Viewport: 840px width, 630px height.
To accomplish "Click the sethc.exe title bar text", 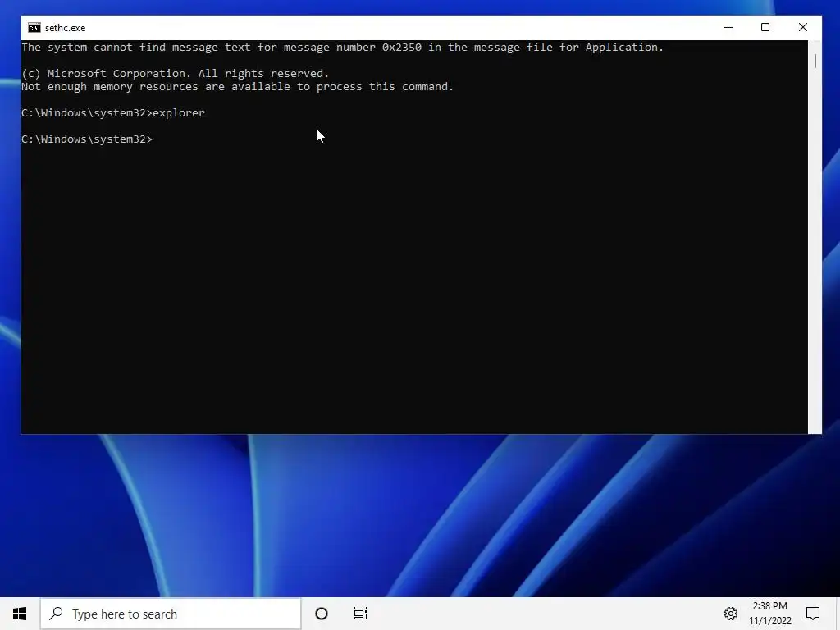I will pyautogui.click(x=66, y=28).
